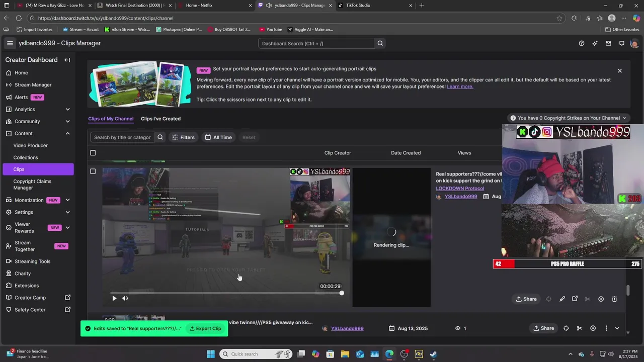Image resolution: width=644 pixels, height=362 pixels.
Task: Open the browser extensions puzzle icon
Action: click(574, 18)
